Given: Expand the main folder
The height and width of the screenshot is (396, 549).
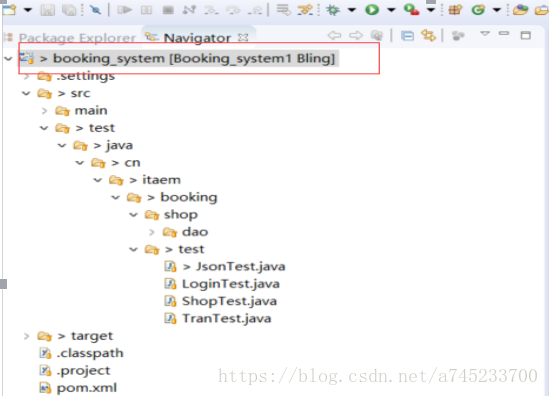Looking at the screenshot, I should pyautogui.click(x=44, y=111).
